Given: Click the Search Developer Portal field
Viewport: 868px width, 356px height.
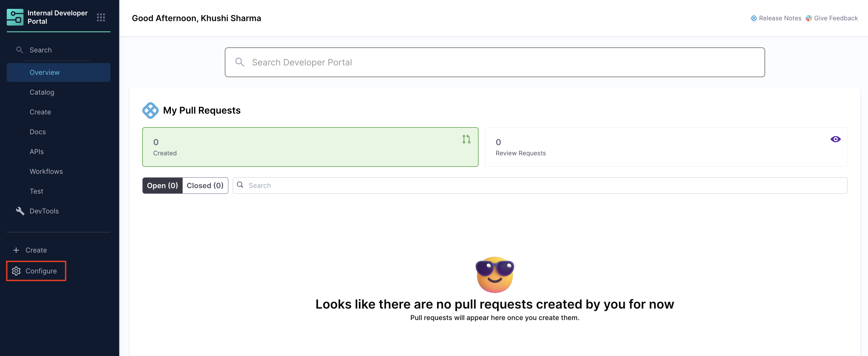Looking at the screenshot, I should [x=494, y=62].
